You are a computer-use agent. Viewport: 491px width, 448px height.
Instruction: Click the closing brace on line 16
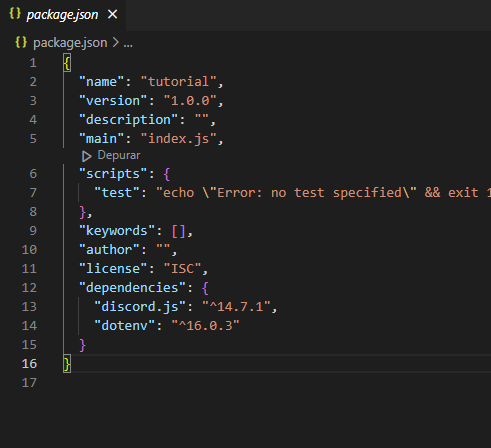click(67, 364)
